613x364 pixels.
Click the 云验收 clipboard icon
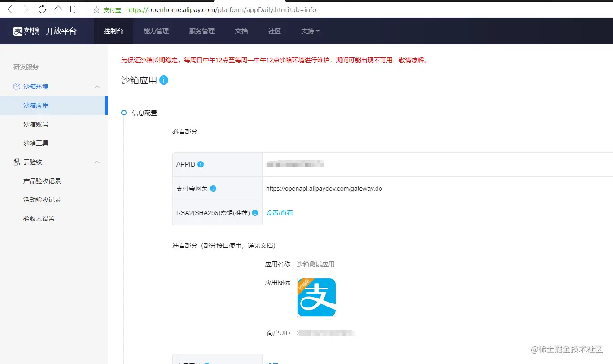(x=17, y=162)
